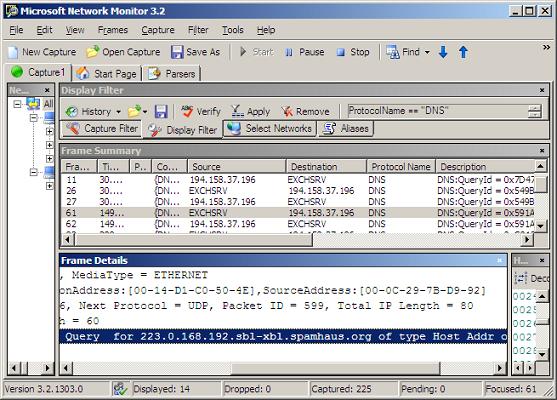This screenshot has width=557, height=400.
Task: Click the Frame Summary horizontal scrollbar thumb
Action: 193,240
